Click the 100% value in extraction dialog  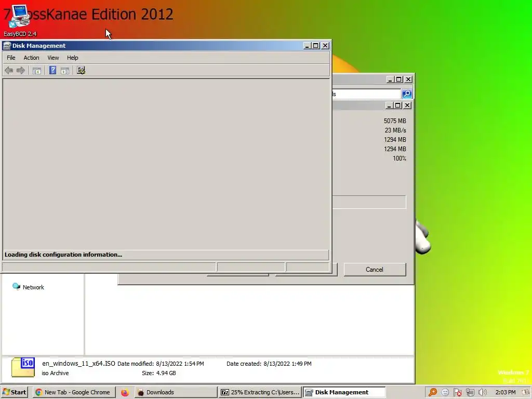pos(400,158)
